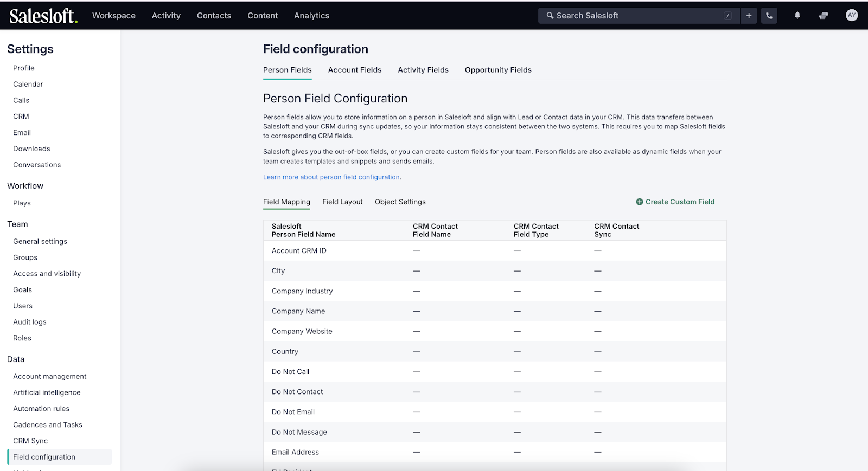Screen dimensions: 868x471
Task: Switch to the Field Layout sub-tab
Action: 342,202
